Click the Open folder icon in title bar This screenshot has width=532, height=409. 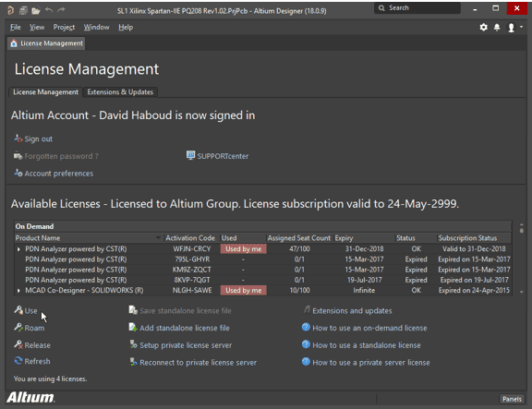click(36, 10)
